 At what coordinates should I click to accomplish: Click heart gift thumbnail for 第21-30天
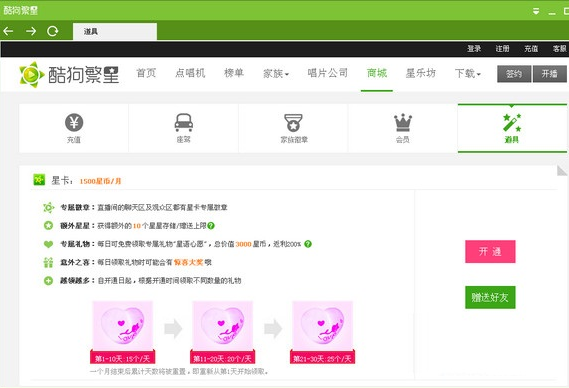(x=323, y=326)
